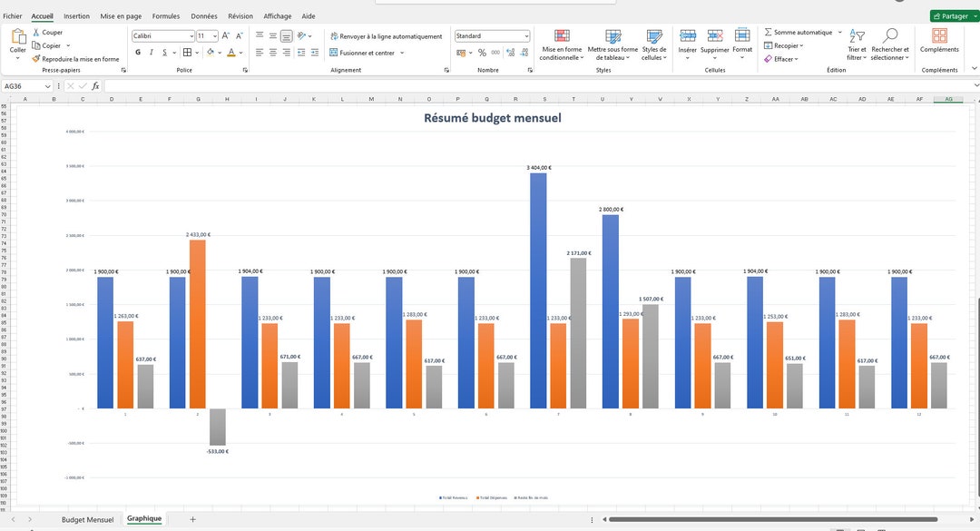Screen dimensions: 980x531
Task: Click the chart title Résumé budget mensuel
Action: pyautogui.click(x=493, y=118)
